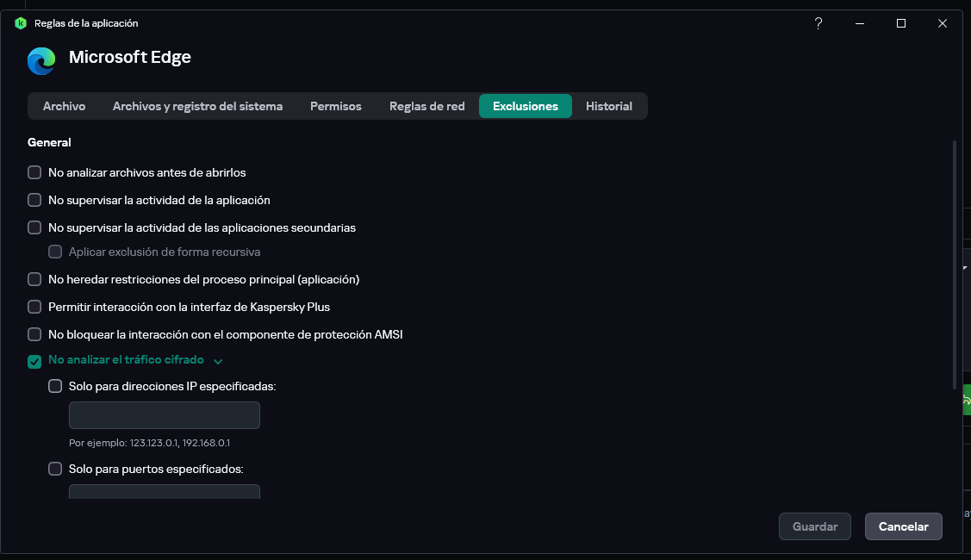
Task: Toggle Aplicar exclusión de forma recursiva checkbox
Action: tap(55, 252)
